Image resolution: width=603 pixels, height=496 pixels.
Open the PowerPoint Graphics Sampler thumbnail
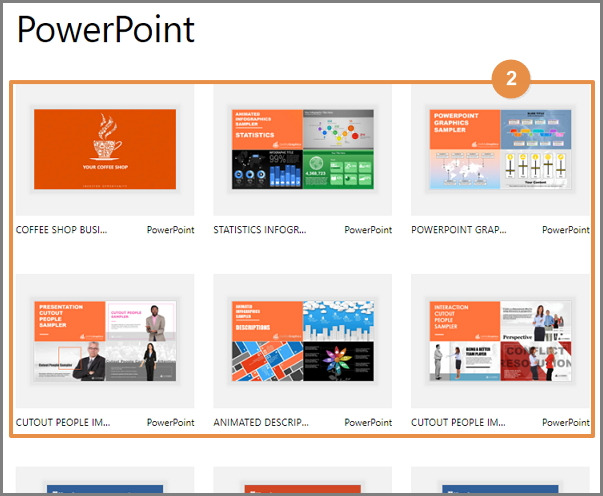pos(500,149)
